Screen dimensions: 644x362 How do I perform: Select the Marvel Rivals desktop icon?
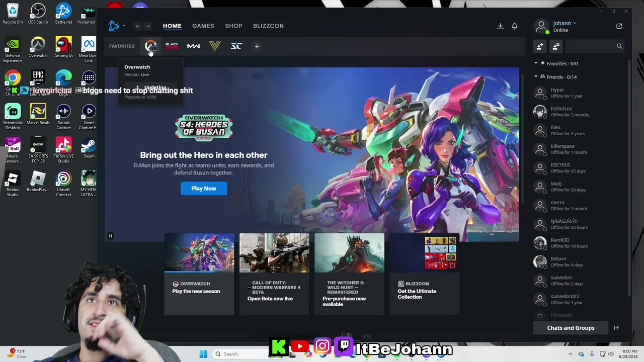(38, 114)
